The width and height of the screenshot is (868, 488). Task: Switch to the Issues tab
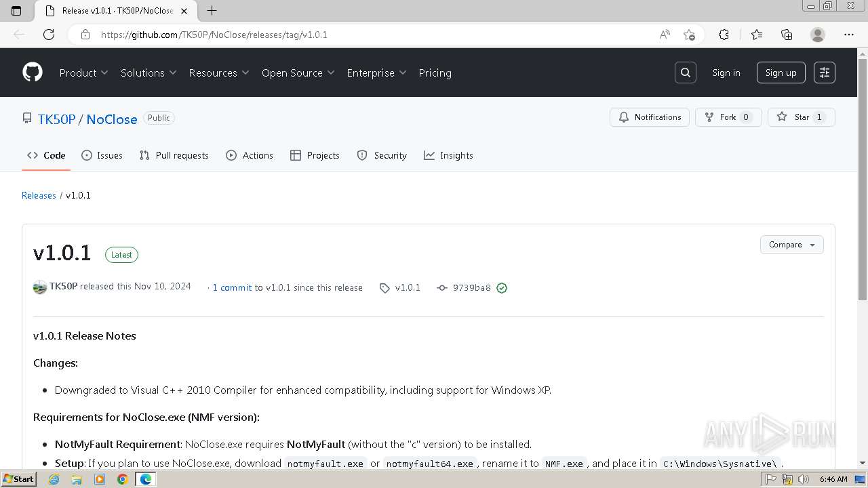(x=102, y=155)
